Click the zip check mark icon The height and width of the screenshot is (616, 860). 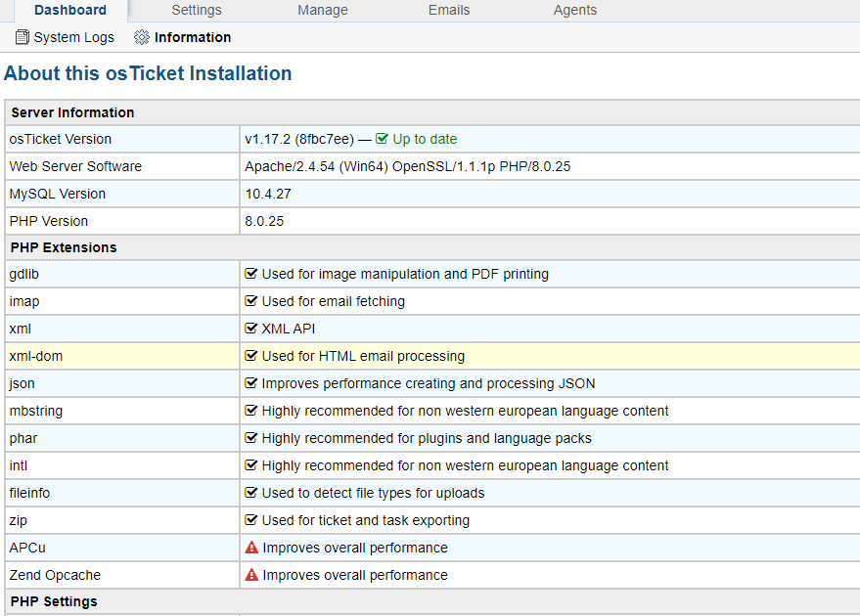pos(251,520)
